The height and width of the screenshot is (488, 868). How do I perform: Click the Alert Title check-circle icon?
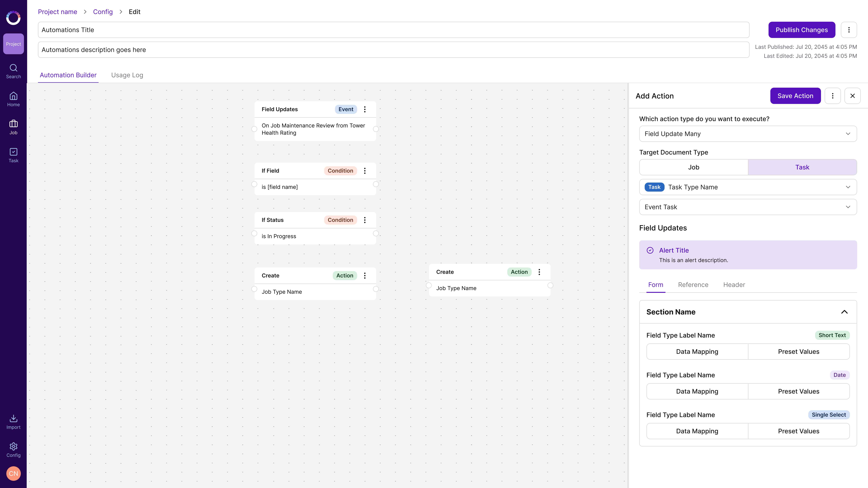[650, 250]
